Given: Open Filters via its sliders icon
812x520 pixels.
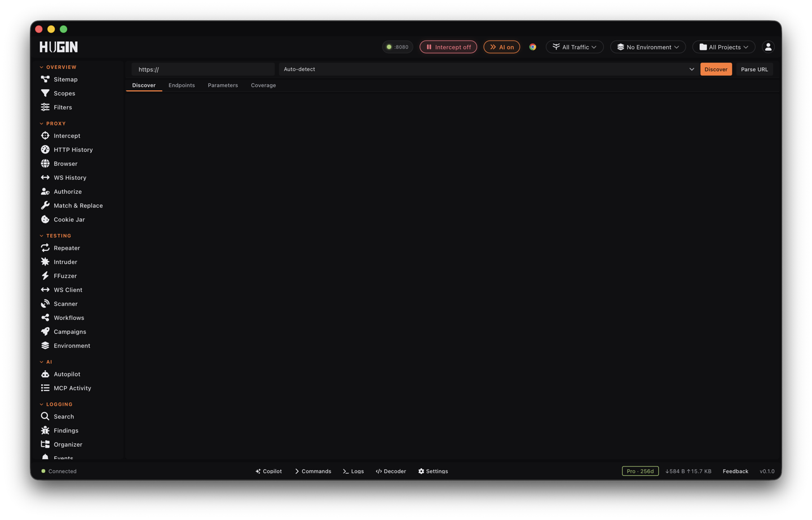Looking at the screenshot, I should click(x=45, y=107).
